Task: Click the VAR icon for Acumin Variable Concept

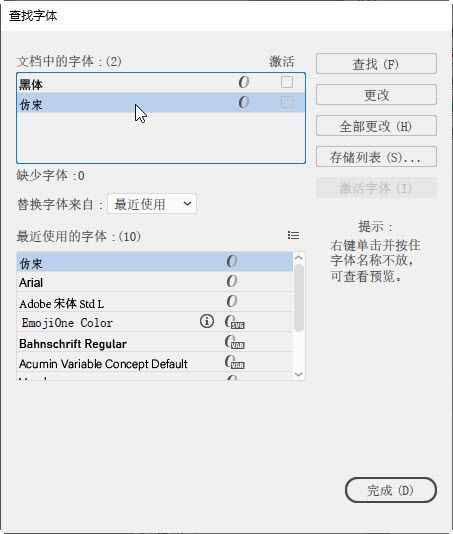Action: click(x=234, y=362)
